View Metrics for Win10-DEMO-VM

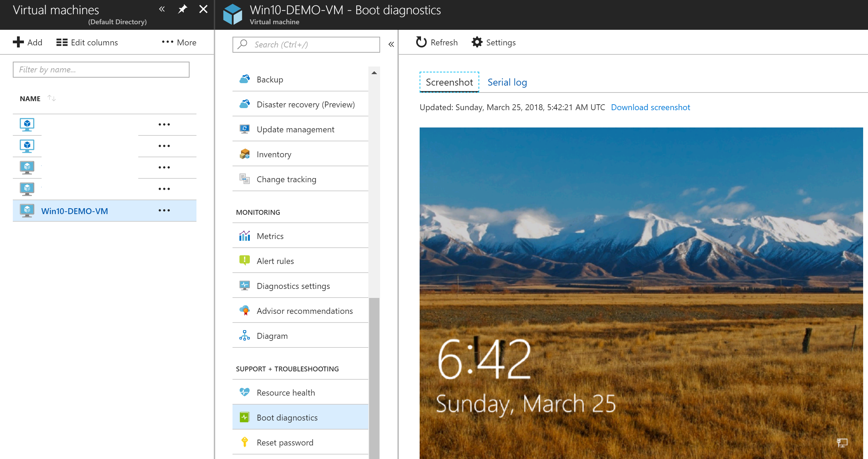pyautogui.click(x=270, y=236)
